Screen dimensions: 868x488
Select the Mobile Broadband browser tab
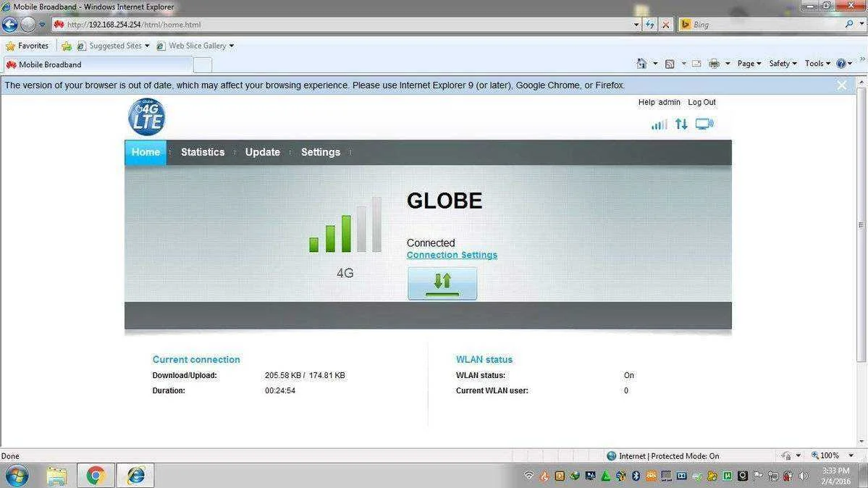click(97, 64)
